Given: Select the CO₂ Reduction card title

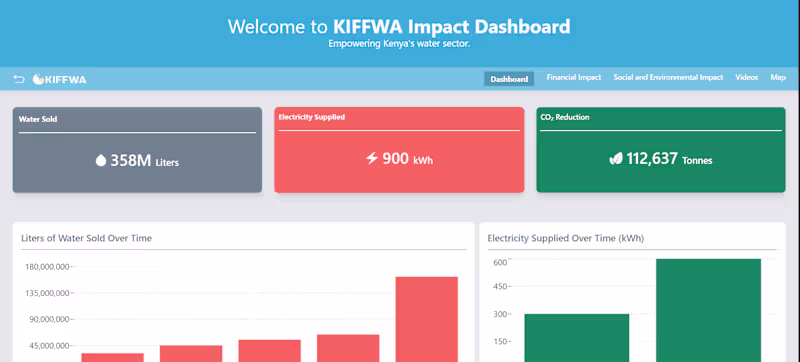Looking at the screenshot, I should pyautogui.click(x=565, y=117).
